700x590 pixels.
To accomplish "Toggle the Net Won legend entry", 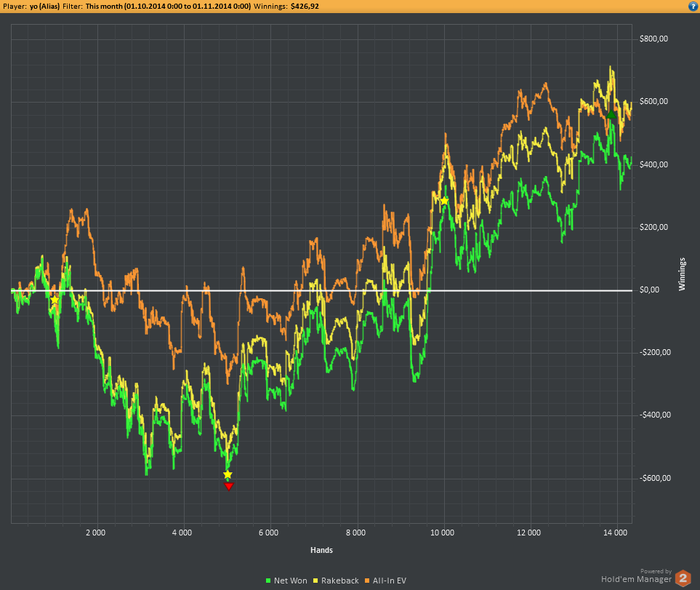I will click(287, 581).
